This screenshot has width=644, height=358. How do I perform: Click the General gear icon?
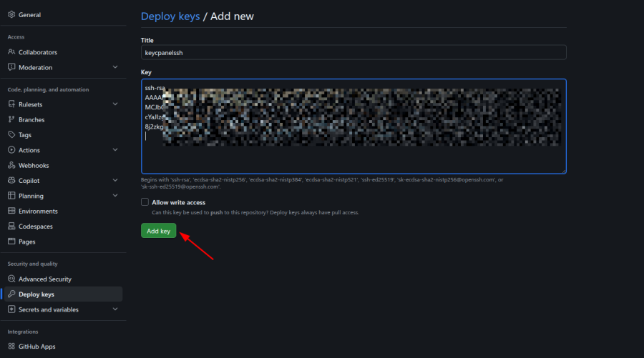click(11, 14)
